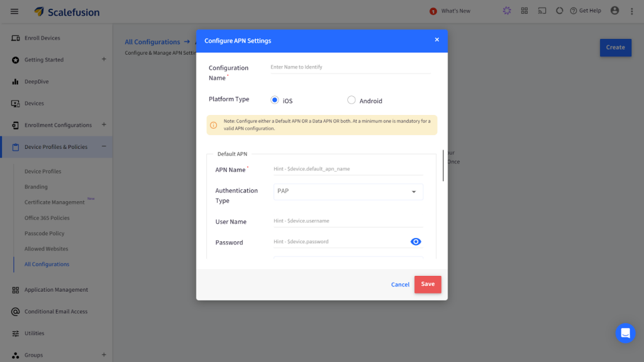Open Certificate Management submenu item
The height and width of the screenshot is (362, 644).
tap(54, 202)
